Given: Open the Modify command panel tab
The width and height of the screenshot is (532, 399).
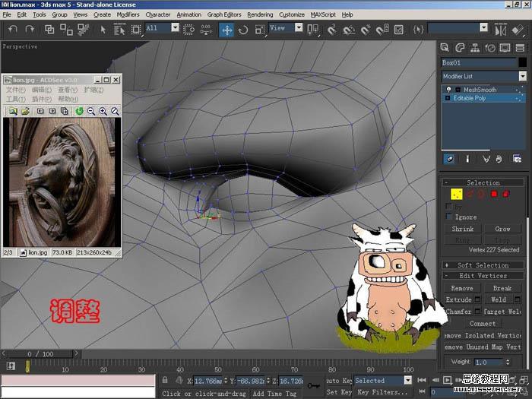Looking at the screenshot, I should (460, 48).
